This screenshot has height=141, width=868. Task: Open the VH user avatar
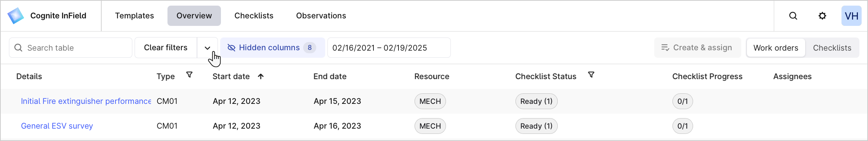(x=852, y=16)
